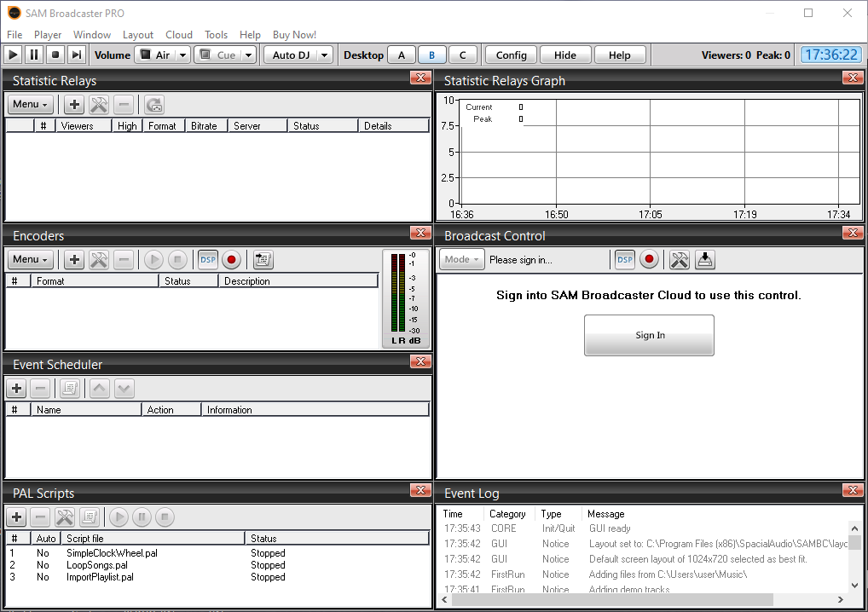
Task: Switch to Desktop C
Action: (x=463, y=55)
